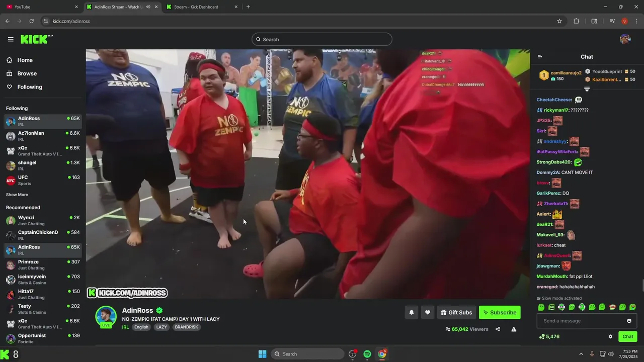The width and height of the screenshot is (644, 362).
Task: Mute the AdinRoss Stream tab audio
Action: pyautogui.click(x=148, y=7)
